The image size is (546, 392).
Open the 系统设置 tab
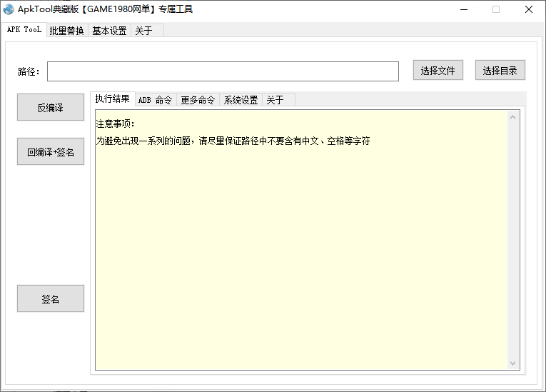point(241,100)
